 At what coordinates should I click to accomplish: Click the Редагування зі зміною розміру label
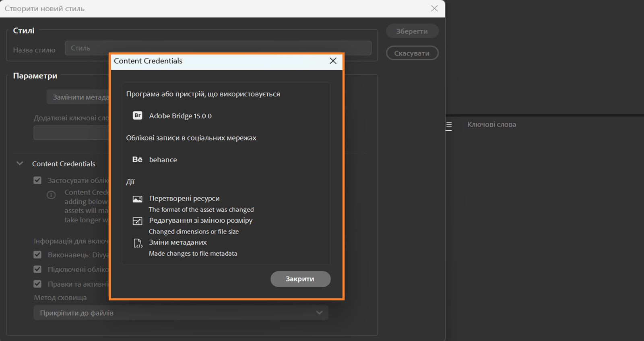(201, 221)
